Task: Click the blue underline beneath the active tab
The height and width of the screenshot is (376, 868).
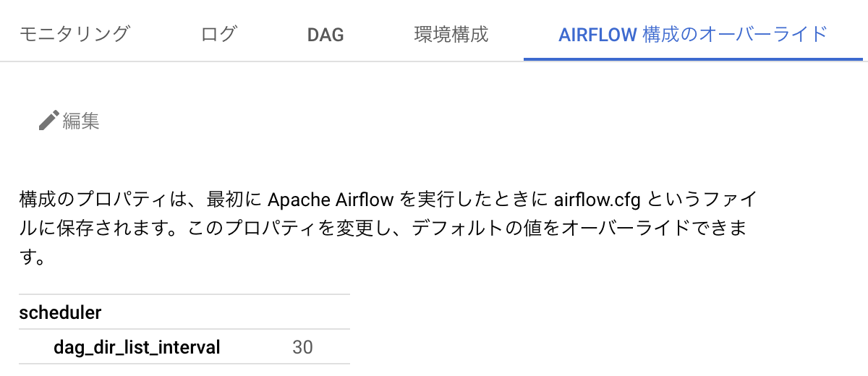Action: pos(693,59)
